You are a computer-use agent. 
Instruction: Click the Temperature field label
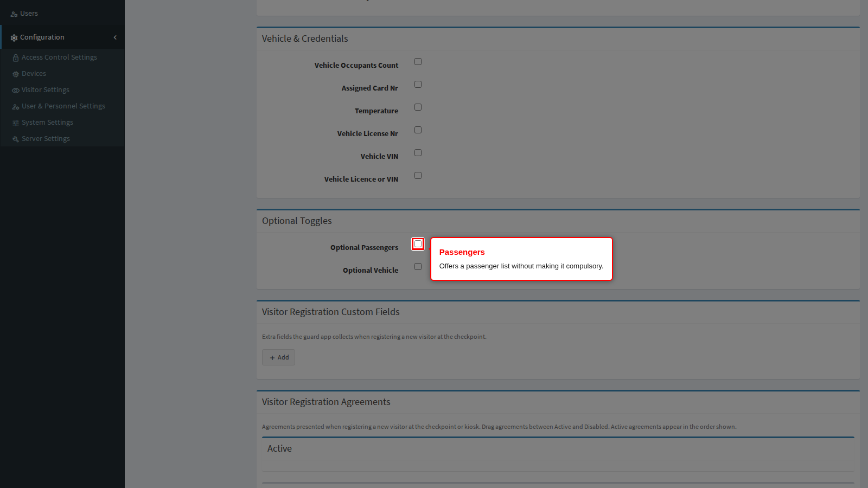(x=376, y=111)
